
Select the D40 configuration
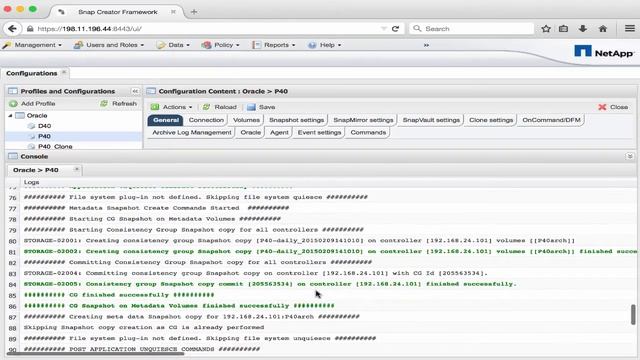click(x=44, y=126)
